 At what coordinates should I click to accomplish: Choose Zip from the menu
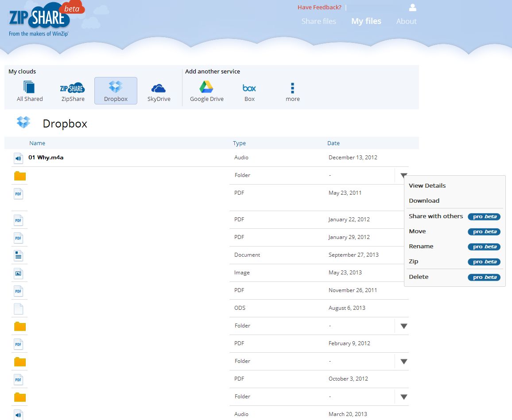pyautogui.click(x=413, y=262)
